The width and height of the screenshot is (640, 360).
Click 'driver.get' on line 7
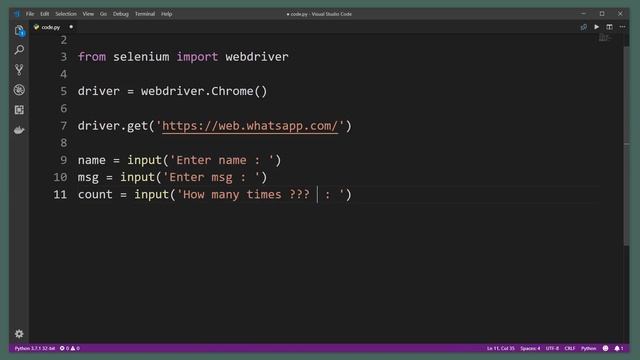pos(113,126)
